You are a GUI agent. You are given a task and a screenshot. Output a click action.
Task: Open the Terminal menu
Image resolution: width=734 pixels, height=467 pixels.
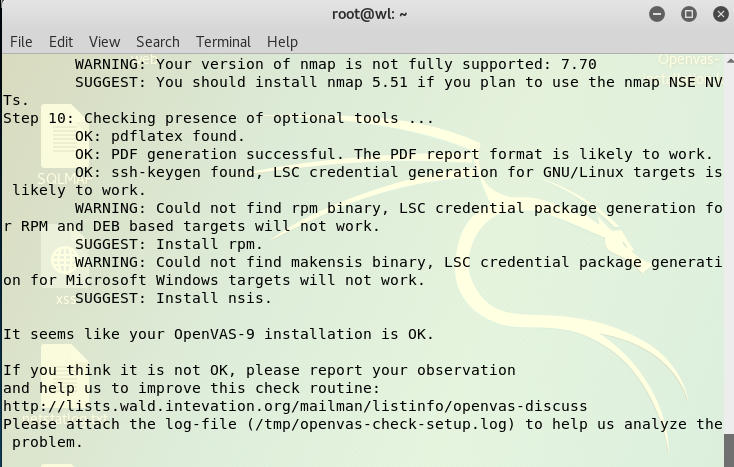coord(223,41)
